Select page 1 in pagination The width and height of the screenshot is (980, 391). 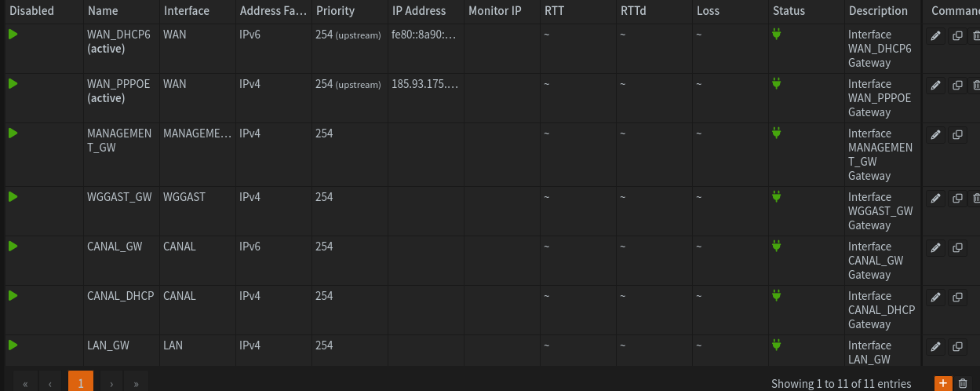pyautogui.click(x=81, y=383)
